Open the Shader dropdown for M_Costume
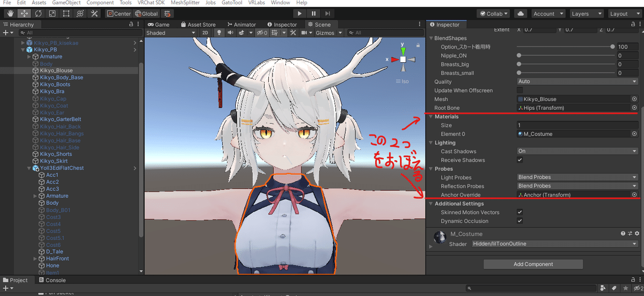Screen dimensions: 644x296 pyautogui.click(x=554, y=244)
